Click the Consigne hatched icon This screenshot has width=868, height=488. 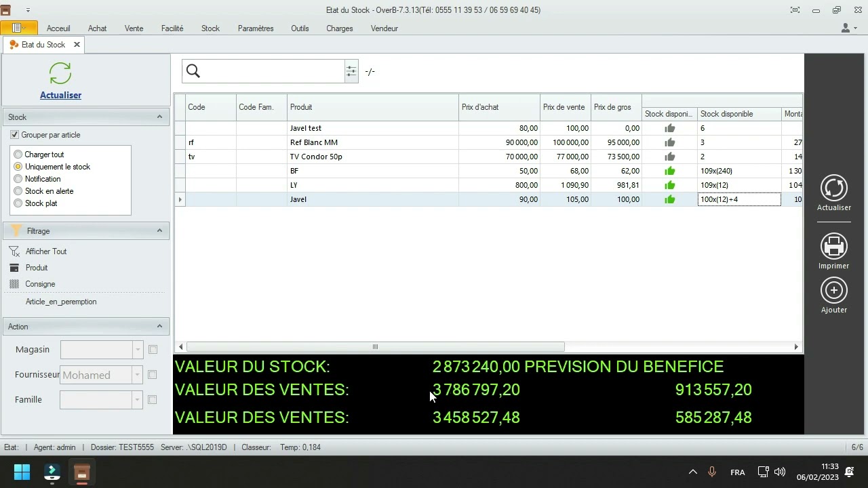click(x=14, y=284)
